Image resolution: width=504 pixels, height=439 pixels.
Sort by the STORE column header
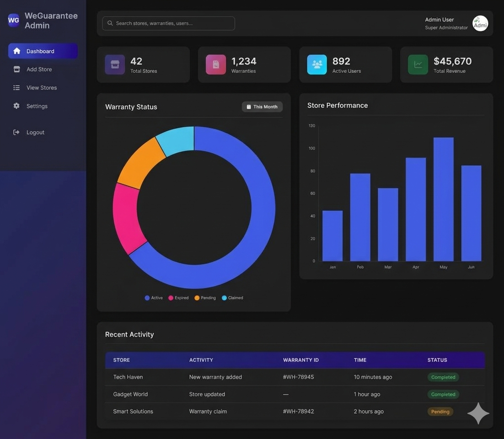point(122,360)
